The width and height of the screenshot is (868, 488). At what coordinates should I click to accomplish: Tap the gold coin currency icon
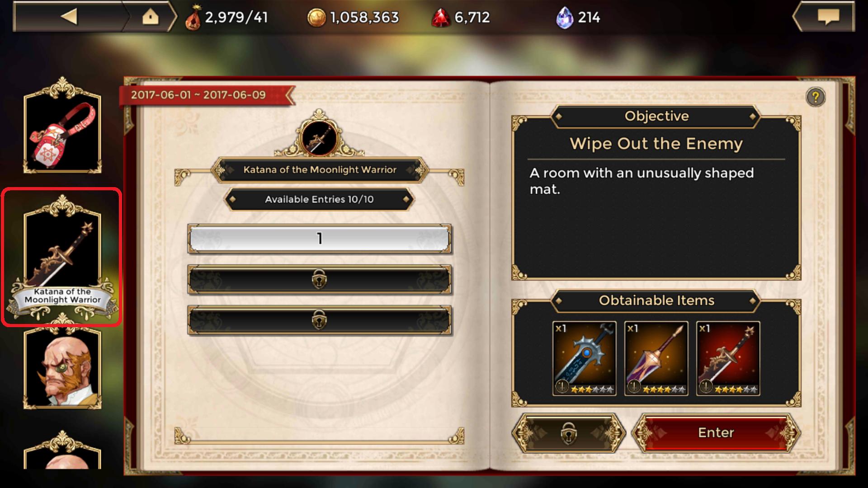coord(316,18)
